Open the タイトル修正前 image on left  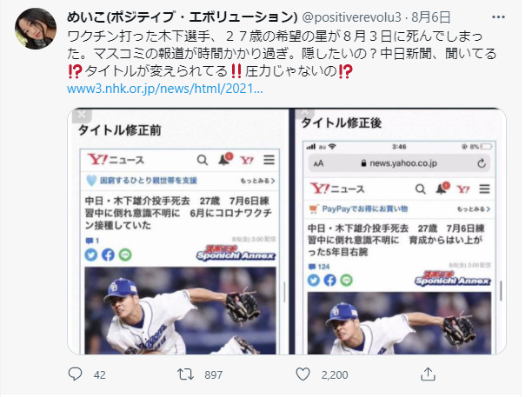(178, 232)
